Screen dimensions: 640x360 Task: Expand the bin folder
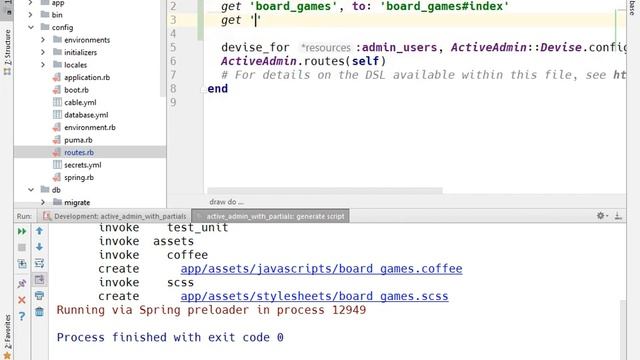[x=31, y=15]
